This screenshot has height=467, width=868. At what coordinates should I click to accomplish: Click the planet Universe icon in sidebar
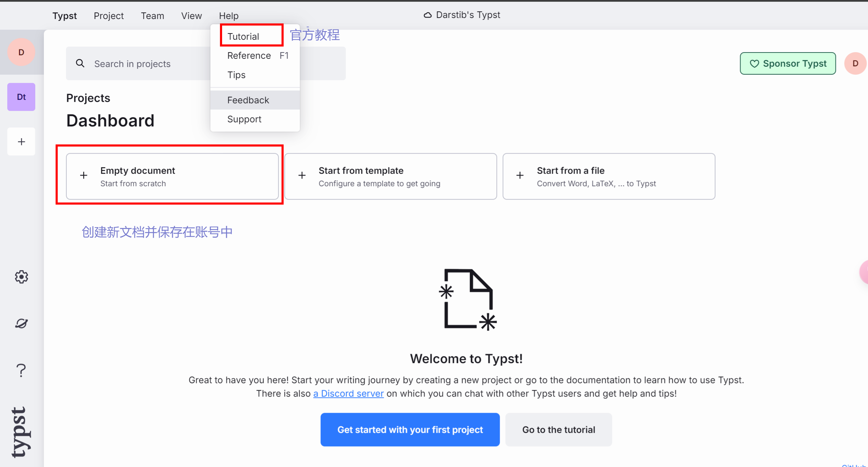21,323
